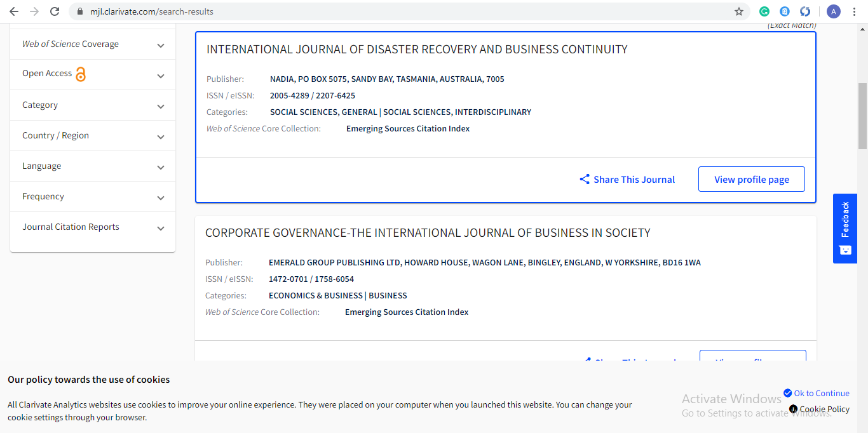This screenshot has width=868, height=433.
Task: Click Emerging Sources Citation Index under Corporate Governance
Action: [407, 312]
